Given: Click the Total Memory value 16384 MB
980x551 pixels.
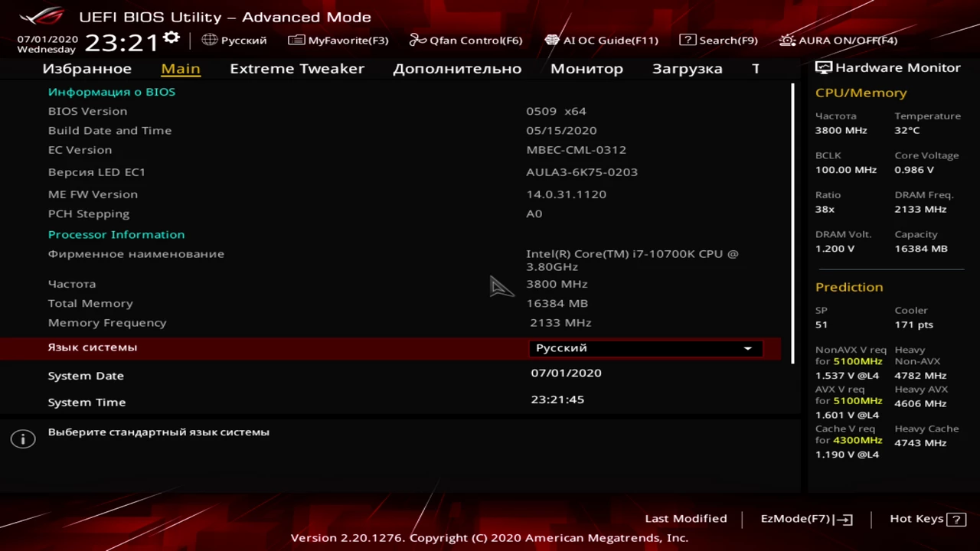Looking at the screenshot, I should coord(557,304).
